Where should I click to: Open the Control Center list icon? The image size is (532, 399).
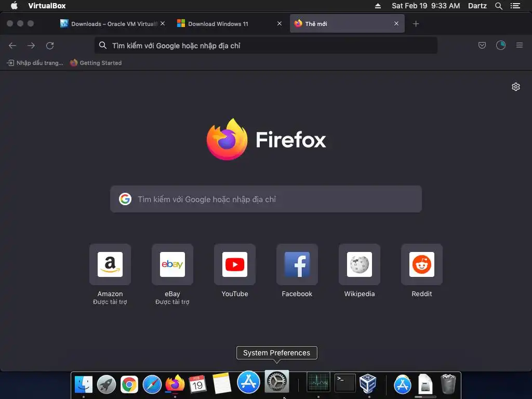(515, 6)
